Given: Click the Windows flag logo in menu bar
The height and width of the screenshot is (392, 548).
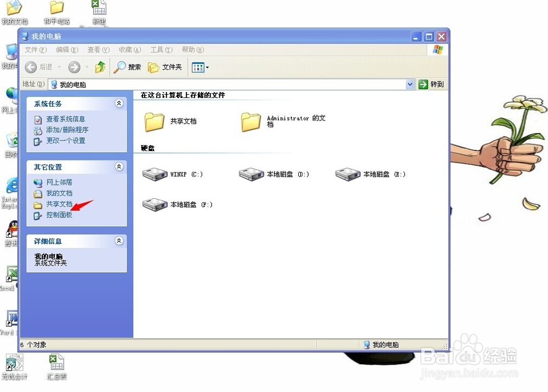Looking at the screenshot, I should click(x=437, y=50).
